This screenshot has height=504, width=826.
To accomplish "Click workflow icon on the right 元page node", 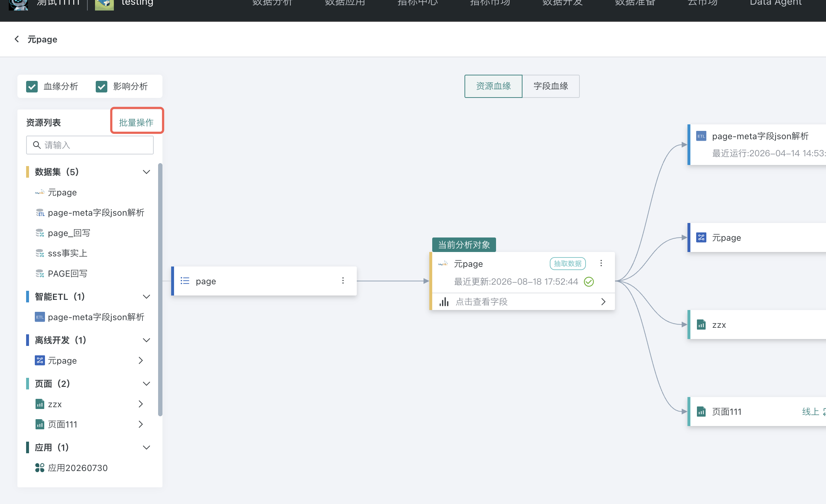I will tap(701, 237).
